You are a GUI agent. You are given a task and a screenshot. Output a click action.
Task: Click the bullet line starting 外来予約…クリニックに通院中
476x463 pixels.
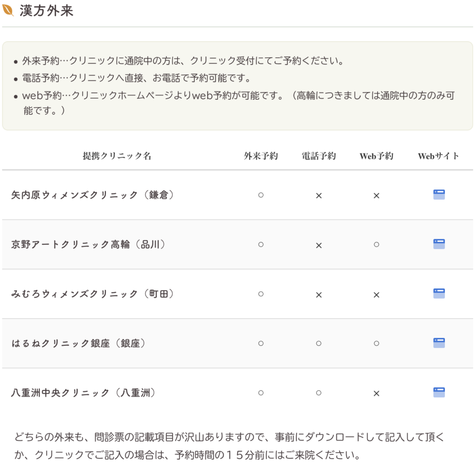(x=182, y=61)
